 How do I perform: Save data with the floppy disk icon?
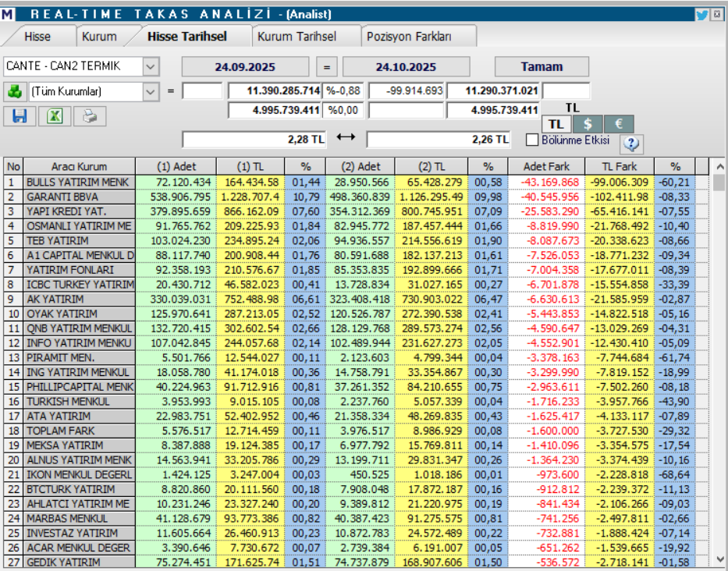tap(20, 116)
